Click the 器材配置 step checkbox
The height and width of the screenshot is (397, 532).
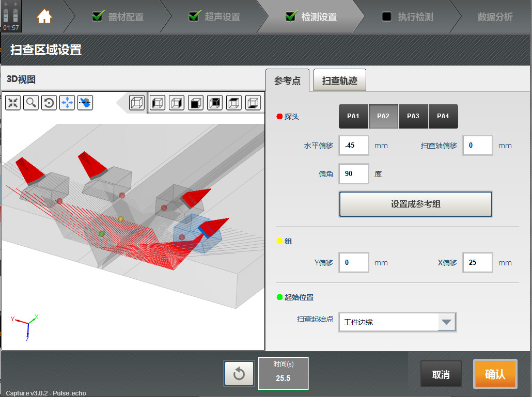click(x=97, y=17)
